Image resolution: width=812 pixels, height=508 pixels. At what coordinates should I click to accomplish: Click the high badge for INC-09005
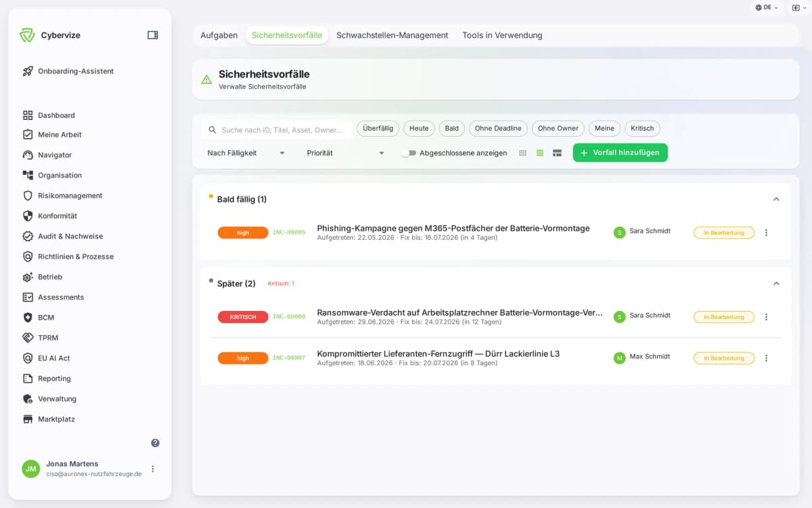tap(243, 232)
